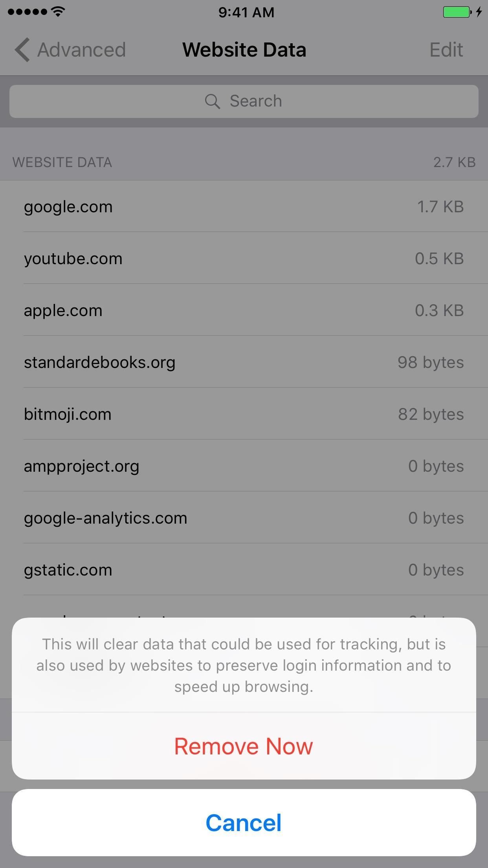The width and height of the screenshot is (488, 868).
Task: Tap the search magnifying glass icon
Action: click(212, 101)
